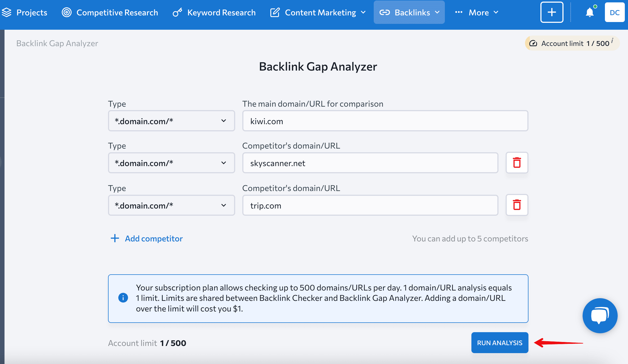The image size is (628, 364).
Task: Click the main domain field containing kiwi.com
Action: [385, 121]
